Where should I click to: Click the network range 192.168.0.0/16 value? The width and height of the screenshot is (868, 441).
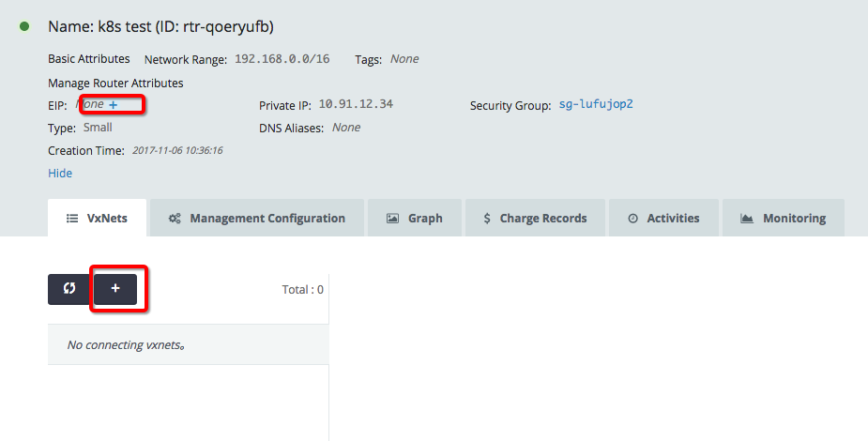(x=282, y=59)
